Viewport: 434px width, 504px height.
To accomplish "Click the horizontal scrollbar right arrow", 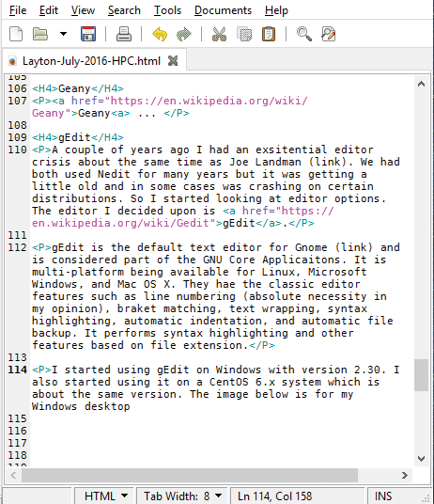I will pyautogui.click(x=405, y=475).
